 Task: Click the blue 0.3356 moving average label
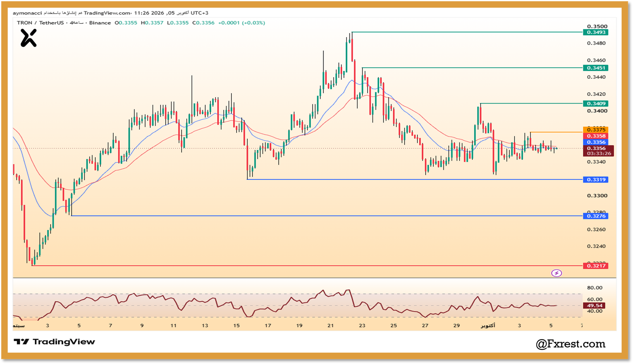[x=596, y=142]
